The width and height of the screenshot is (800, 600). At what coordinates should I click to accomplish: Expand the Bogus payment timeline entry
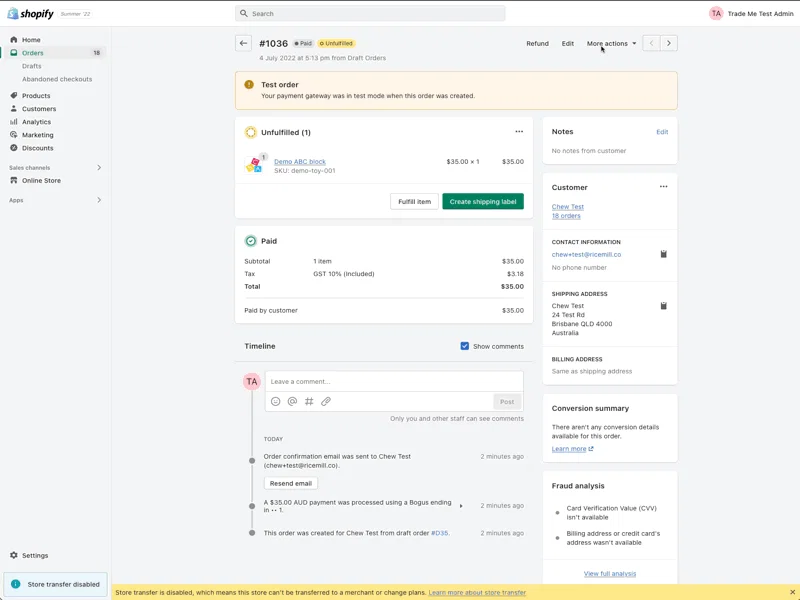[461, 506]
